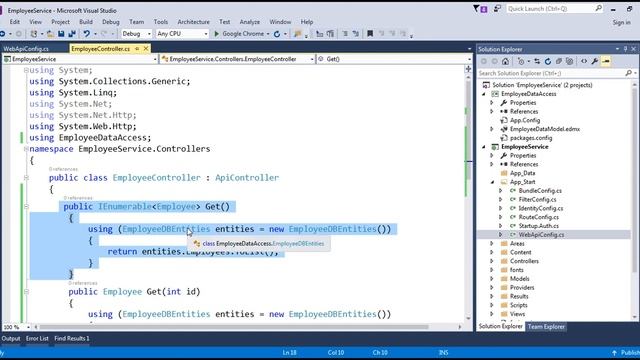Click the View Code icon in Solution Explorer

(x=584, y=61)
